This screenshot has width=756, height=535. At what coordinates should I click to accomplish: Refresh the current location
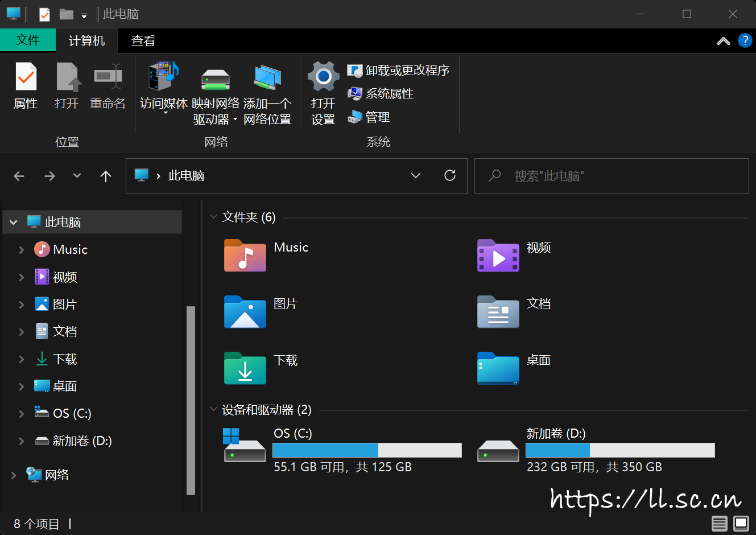point(450,175)
